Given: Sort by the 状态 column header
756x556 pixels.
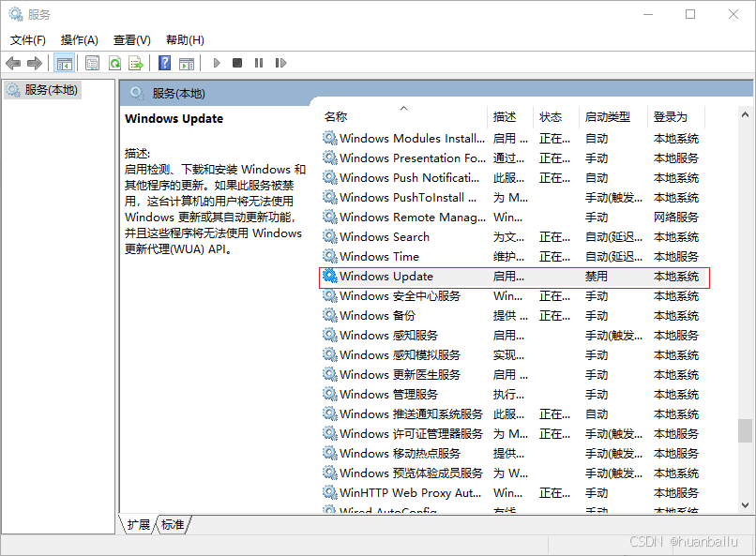Looking at the screenshot, I should click(556, 116).
